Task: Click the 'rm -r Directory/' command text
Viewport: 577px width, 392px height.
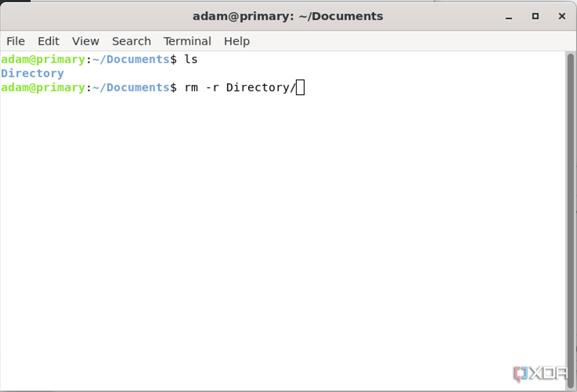Action: click(x=240, y=87)
